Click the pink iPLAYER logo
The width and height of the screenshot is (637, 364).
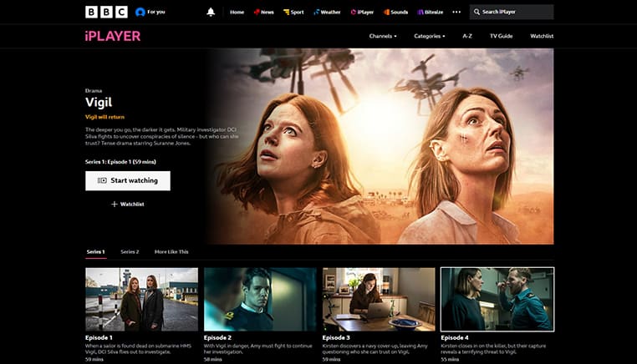[113, 36]
